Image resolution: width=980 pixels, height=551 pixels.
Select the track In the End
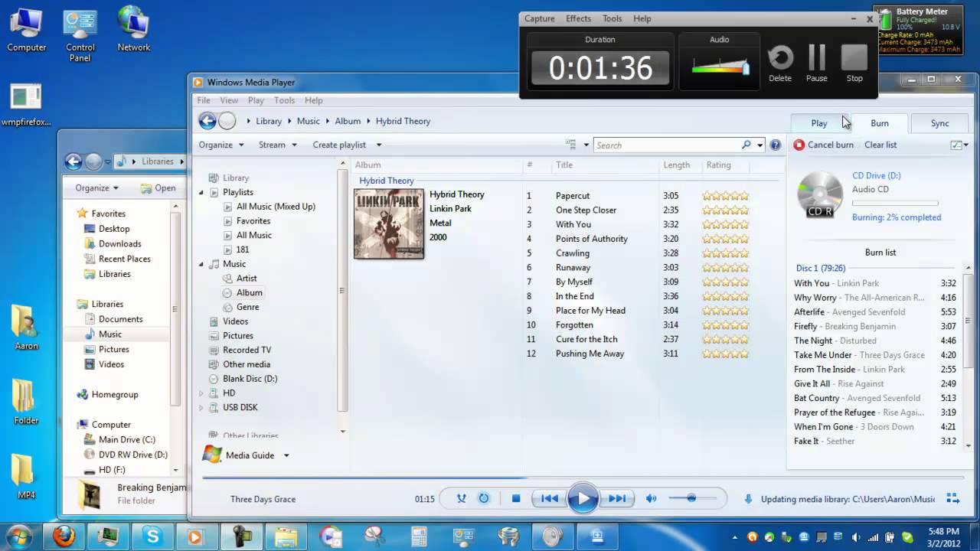coord(575,296)
